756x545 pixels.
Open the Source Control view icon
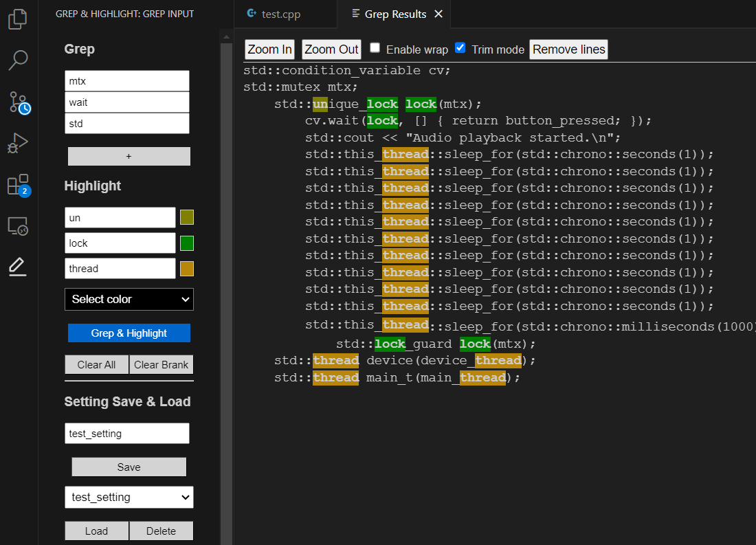[19, 102]
